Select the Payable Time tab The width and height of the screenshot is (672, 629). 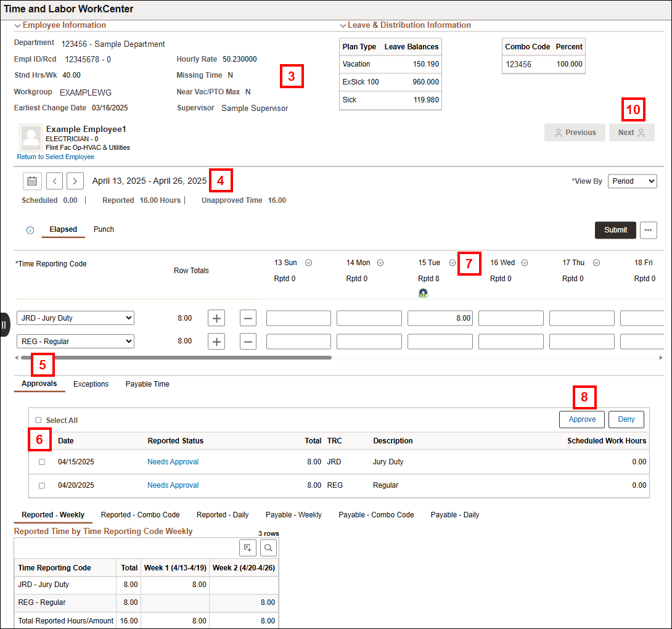click(x=147, y=384)
